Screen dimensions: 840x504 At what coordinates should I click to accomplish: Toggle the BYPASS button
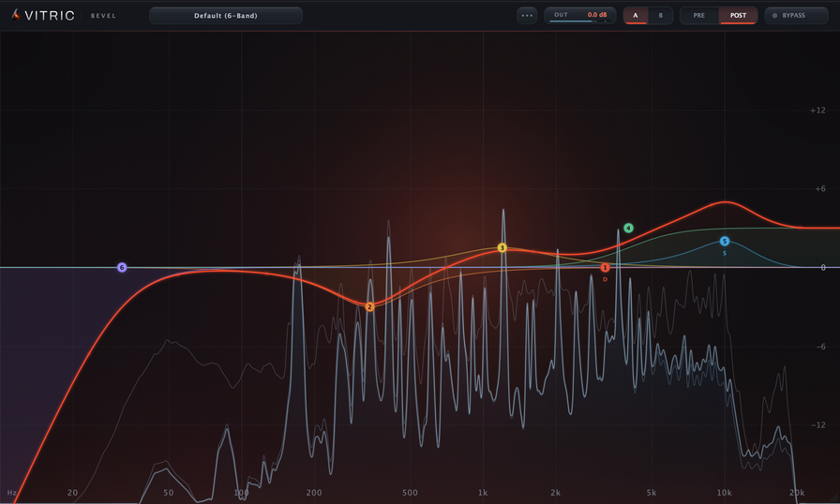[x=796, y=16]
